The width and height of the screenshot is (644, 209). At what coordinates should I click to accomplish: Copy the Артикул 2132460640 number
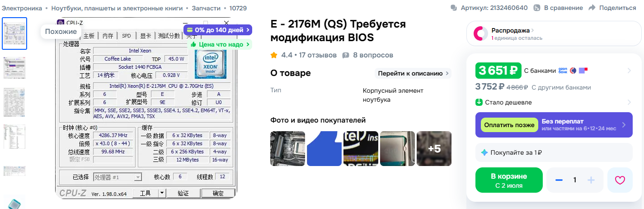pyautogui.click(x=494, y=8)
